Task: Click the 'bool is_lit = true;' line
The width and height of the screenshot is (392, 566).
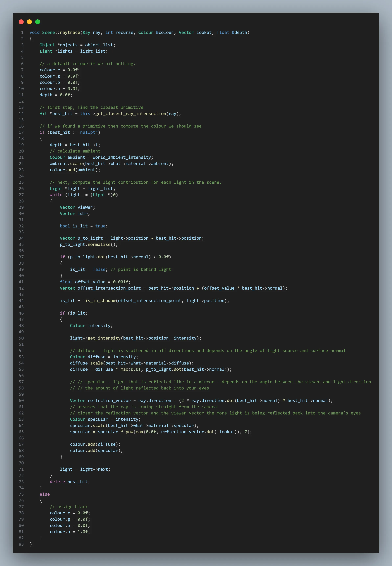Action: point(84,226)
